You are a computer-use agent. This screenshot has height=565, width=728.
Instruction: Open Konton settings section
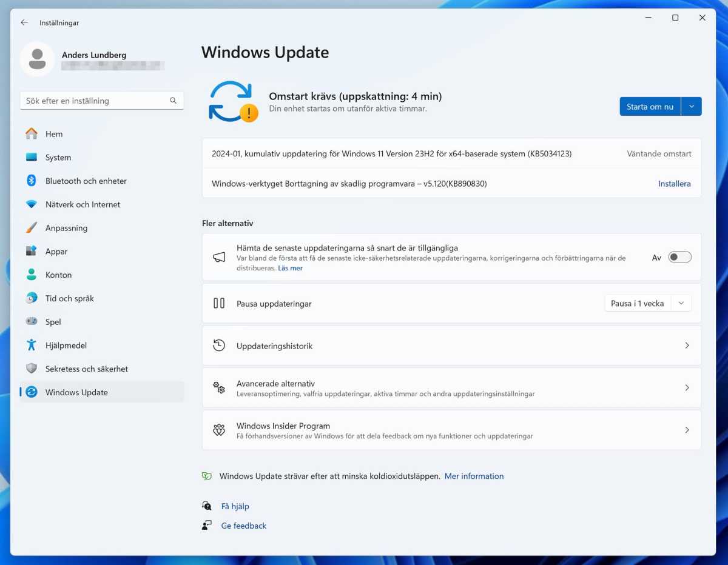coord(102,275)
